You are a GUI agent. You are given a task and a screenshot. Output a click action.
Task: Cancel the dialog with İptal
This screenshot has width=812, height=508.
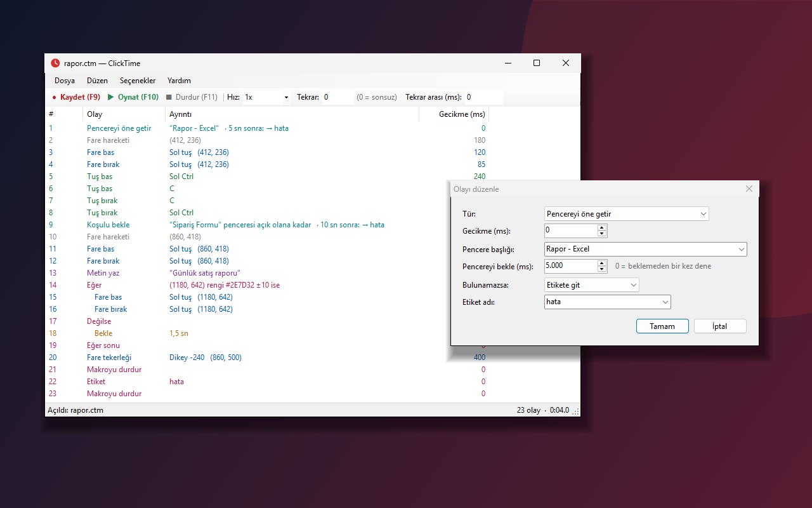click(720, 326)
